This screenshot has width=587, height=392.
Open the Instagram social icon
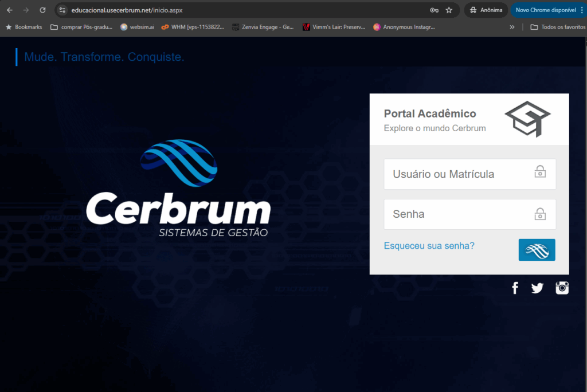coord(562,288)
